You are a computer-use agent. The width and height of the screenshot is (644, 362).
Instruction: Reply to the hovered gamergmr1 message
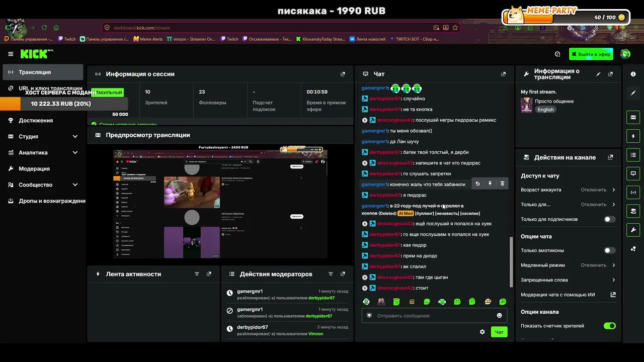[477, 184]
